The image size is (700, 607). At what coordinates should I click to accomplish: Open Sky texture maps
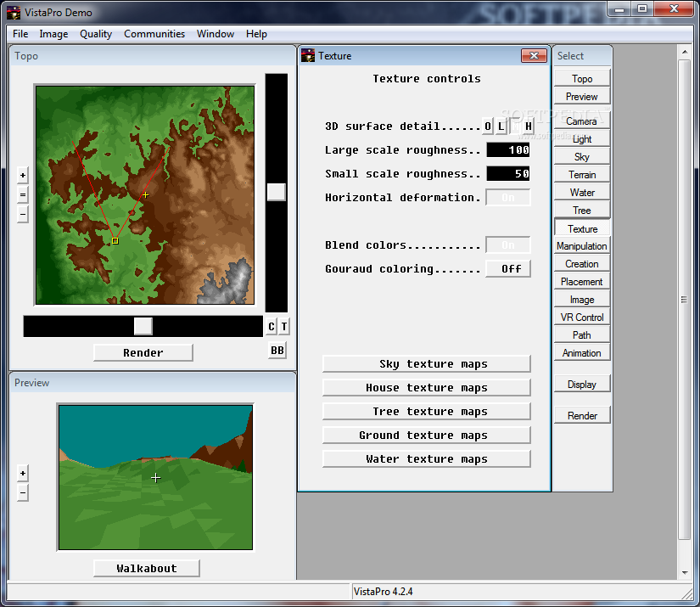click(426, 363)
